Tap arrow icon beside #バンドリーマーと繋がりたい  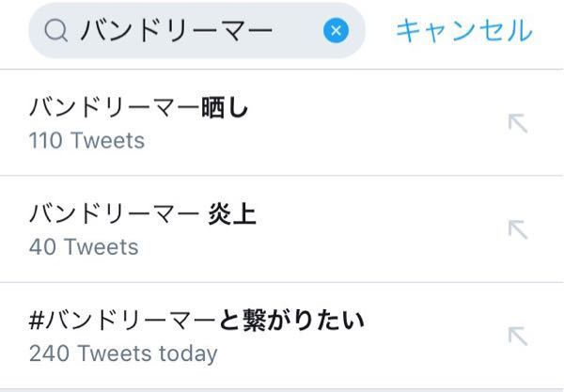point(517,336)
